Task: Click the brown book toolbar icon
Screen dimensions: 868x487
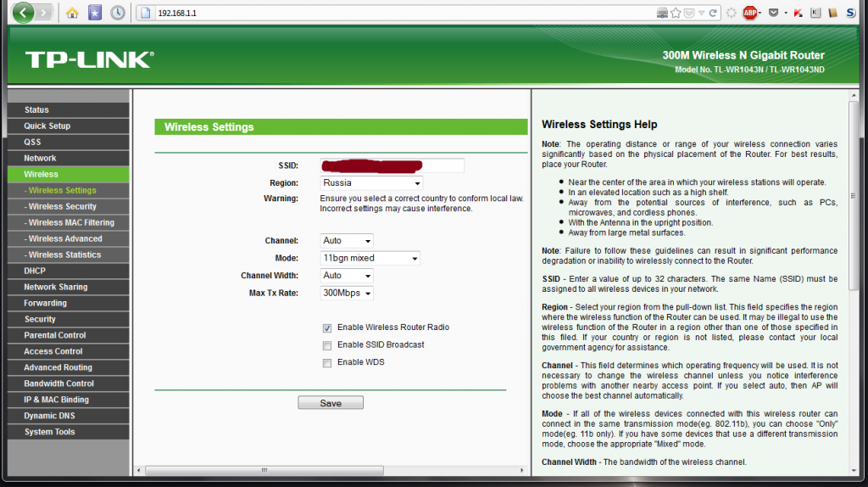Action: pyautogui.click(x=832, y=13)
